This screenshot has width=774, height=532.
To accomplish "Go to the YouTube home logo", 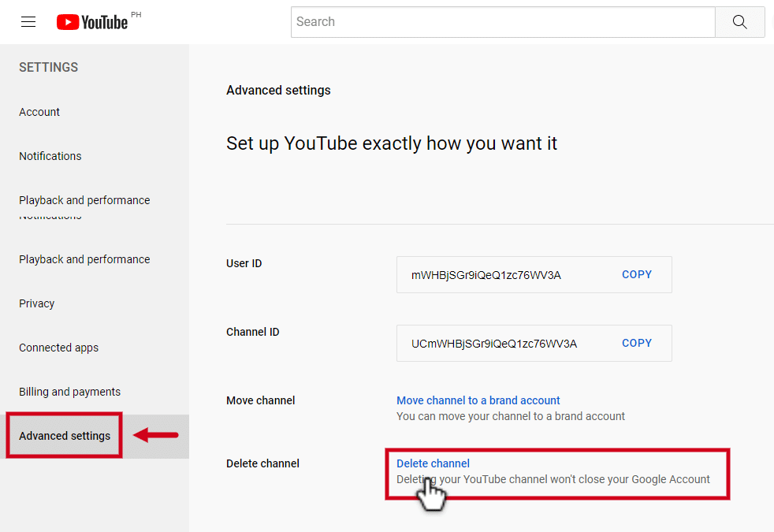I will [92, 22].
